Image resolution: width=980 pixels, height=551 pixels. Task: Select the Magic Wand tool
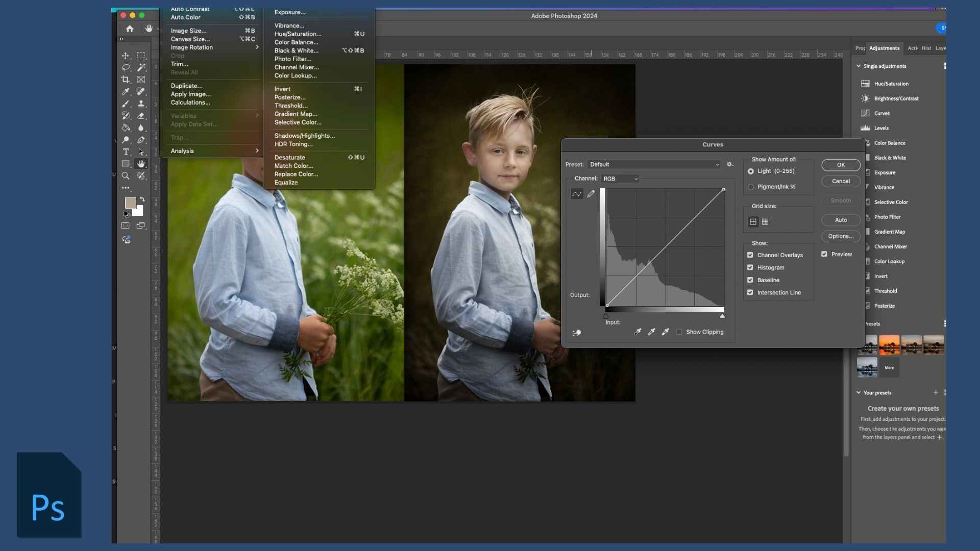tap(141, 67)
